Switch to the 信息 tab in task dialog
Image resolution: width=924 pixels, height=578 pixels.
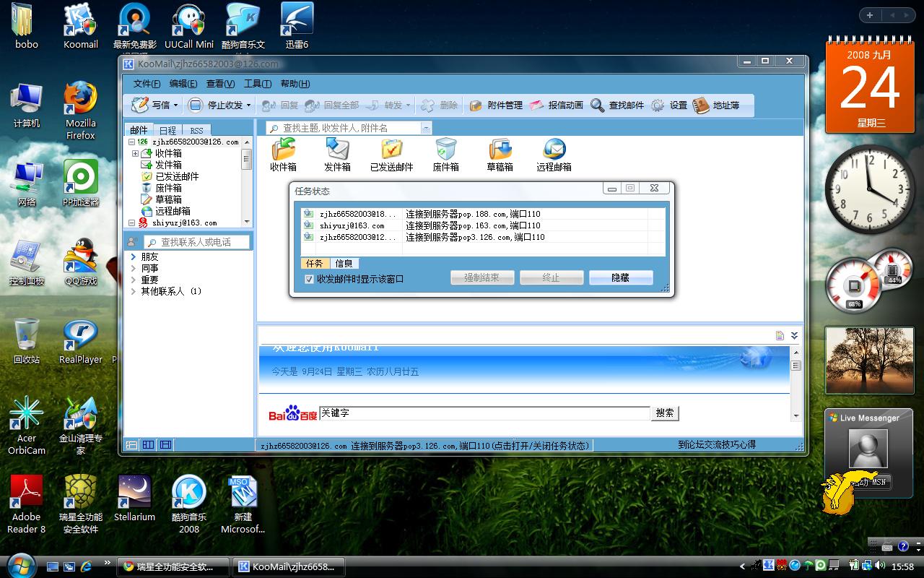tap(344, 264)
